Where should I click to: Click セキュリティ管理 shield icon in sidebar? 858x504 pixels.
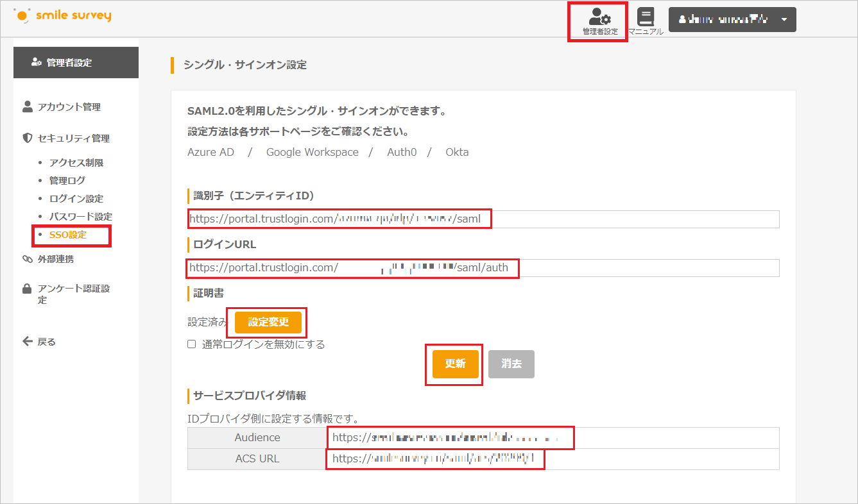pos(27,138)
